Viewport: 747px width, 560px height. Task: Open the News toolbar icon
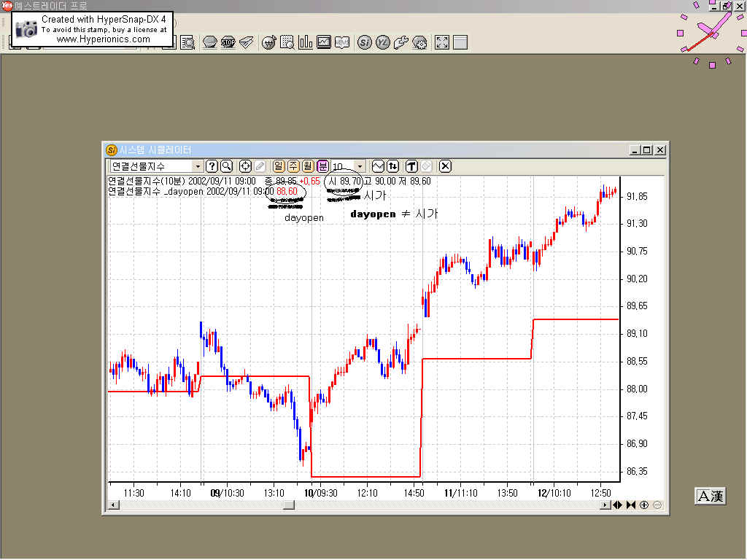[342, 42]
